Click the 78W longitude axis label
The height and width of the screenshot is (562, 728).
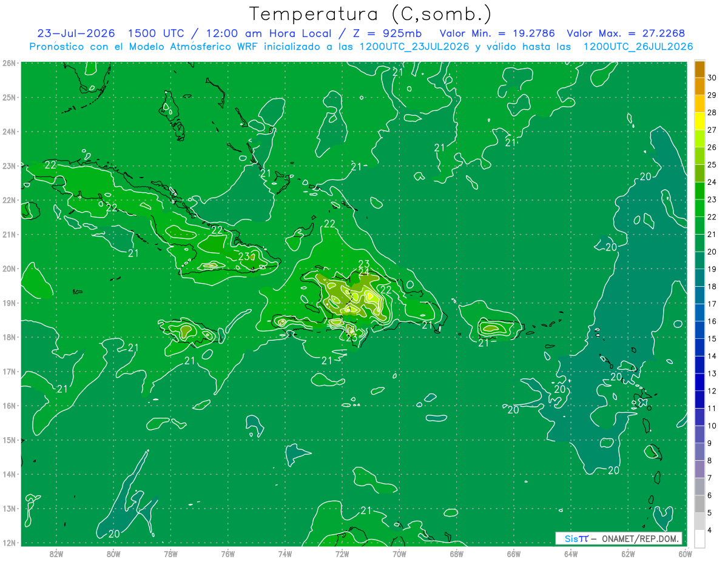[170, 554]
